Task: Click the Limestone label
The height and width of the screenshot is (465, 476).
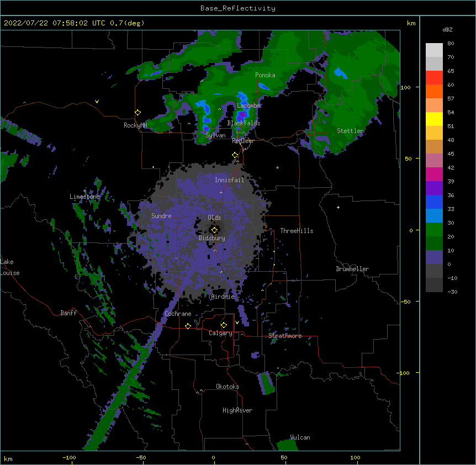Action: (84, 197)
